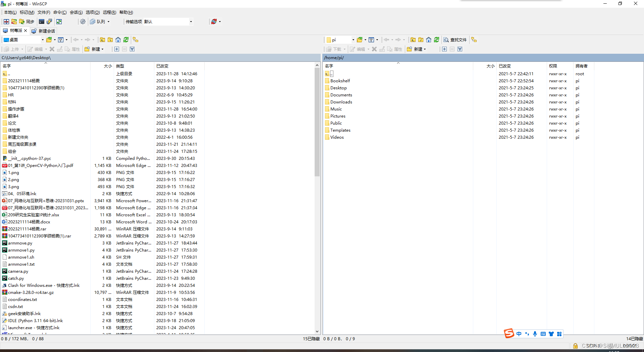The image size is (644, 352).
Task: Click the 队列 queue button
Action: (98, 21)
